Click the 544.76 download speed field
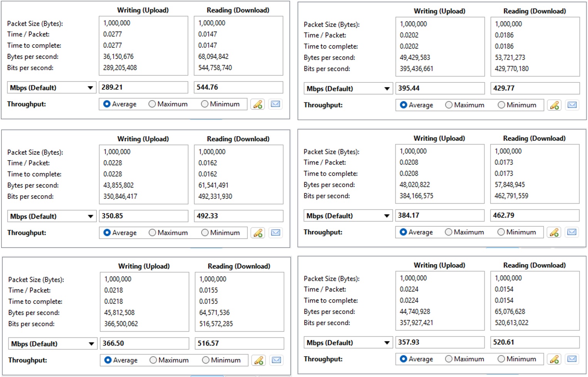Image resolution: width=588 pixels, height=377 pixels. 238,87
